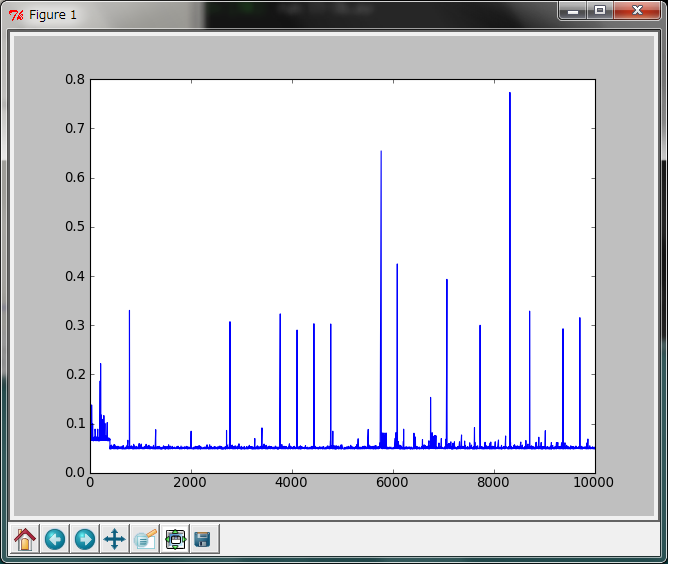Click the x-axis label 6000
Image resolution: width=677 pixels, height=564 pixels.
click(392, 482)
